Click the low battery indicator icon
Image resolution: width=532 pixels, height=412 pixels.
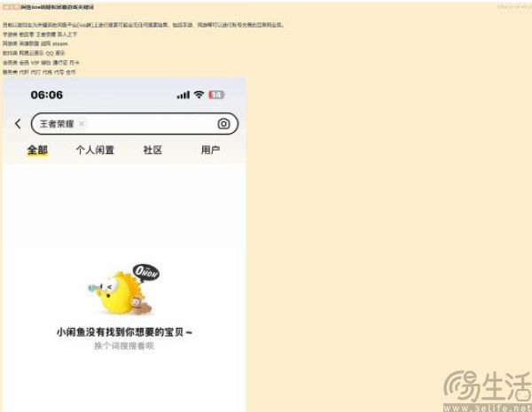(x=216, y=95)
